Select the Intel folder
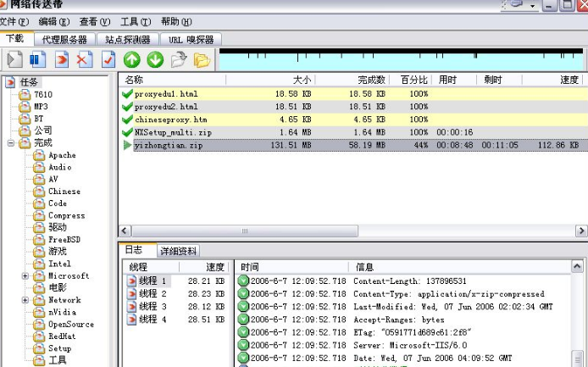The height and width of the screenshot is (367, 588). coord(59,264)
